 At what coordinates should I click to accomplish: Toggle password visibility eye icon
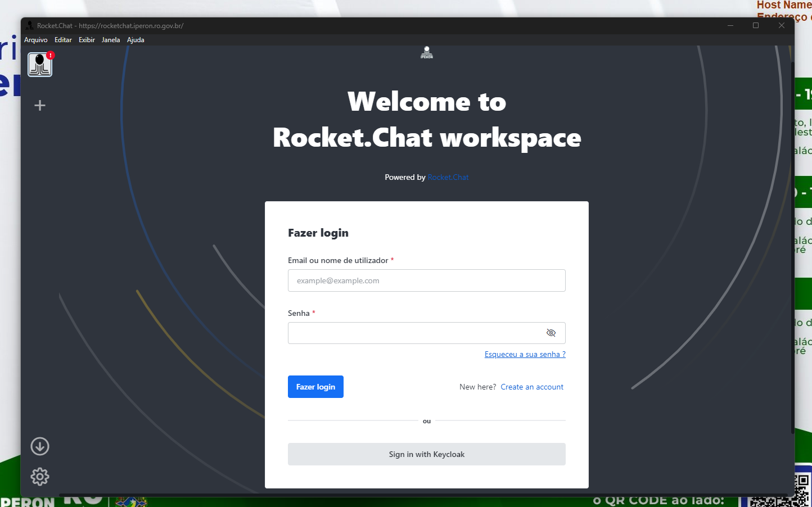[551, 333]
